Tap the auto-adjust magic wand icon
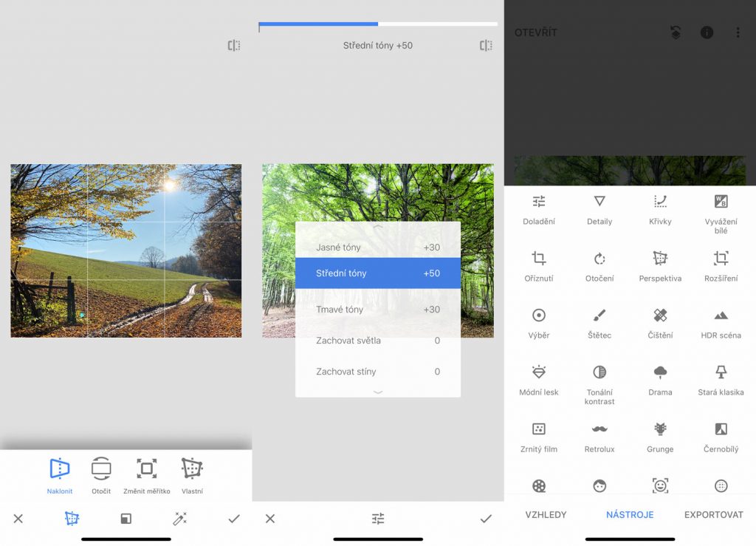Screen dimensions: 756x546 (179, 519)
